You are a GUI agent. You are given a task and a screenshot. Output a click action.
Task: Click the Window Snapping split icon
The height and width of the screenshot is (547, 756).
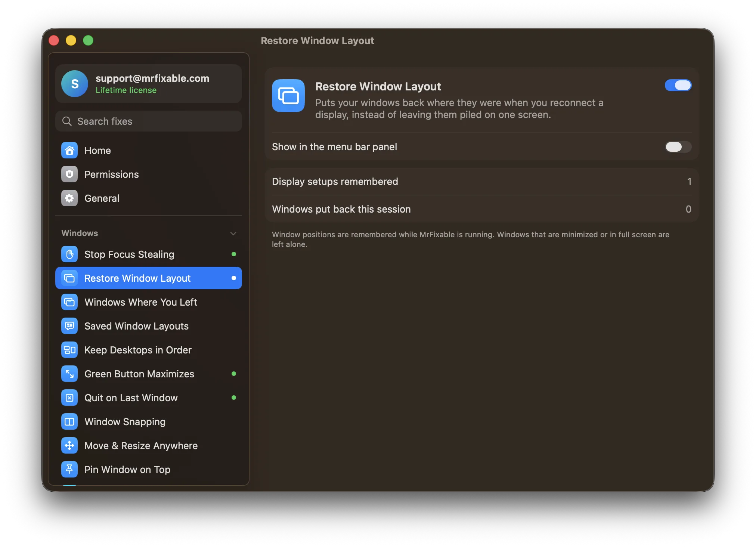(x=69, y=422)
